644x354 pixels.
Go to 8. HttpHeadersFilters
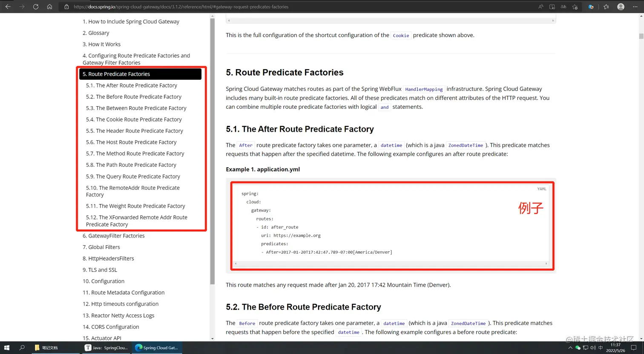[108, 258]
